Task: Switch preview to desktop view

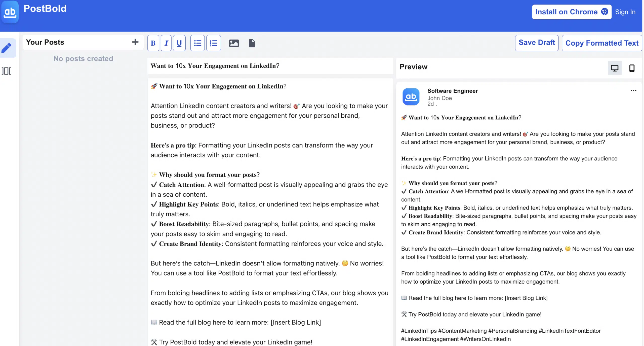Action: pos(615,68)
